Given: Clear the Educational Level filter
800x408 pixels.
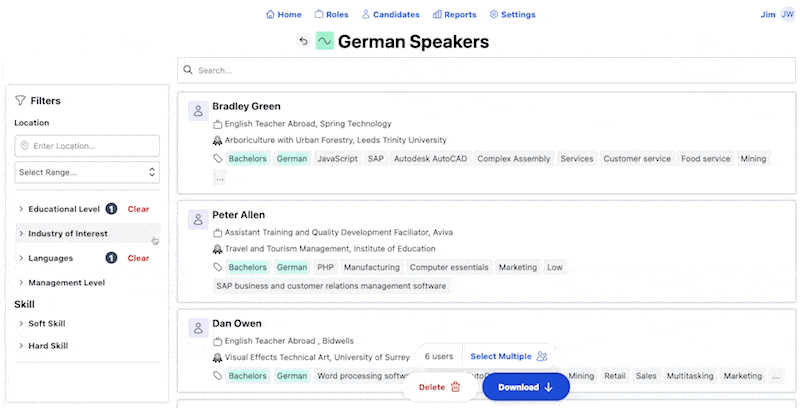Looking at the screenshot, I should pyautogui.click(x=138, y=209).
